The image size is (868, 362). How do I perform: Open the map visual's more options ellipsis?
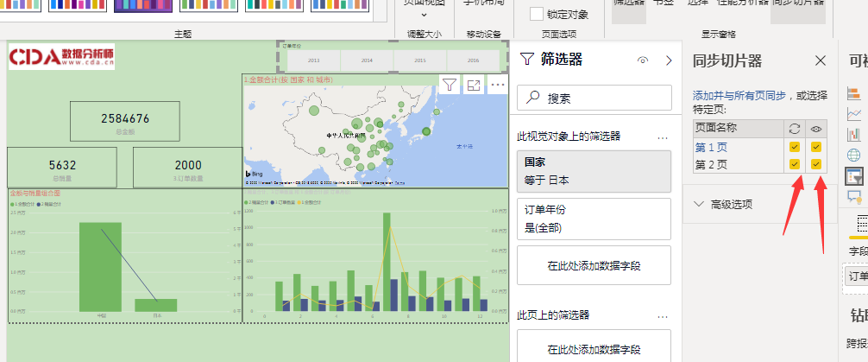(x=498, y=85)
